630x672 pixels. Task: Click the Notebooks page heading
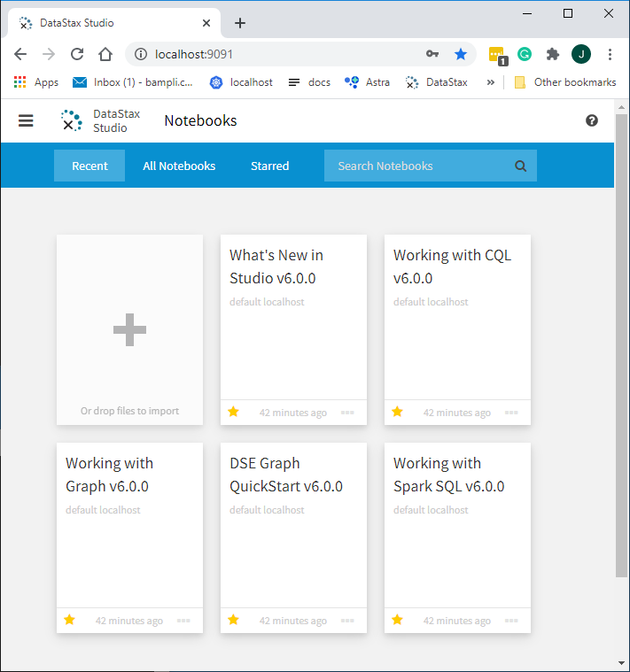coord(200,121)
